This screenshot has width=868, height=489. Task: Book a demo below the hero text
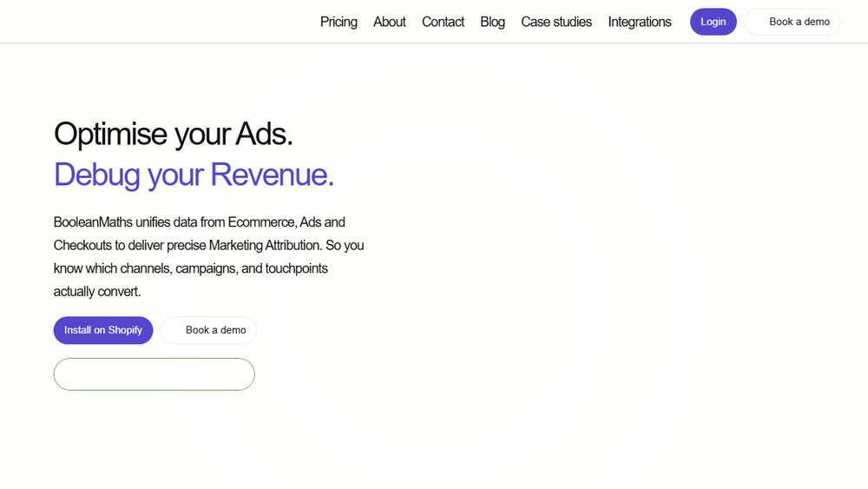click(x=208, y=330)
